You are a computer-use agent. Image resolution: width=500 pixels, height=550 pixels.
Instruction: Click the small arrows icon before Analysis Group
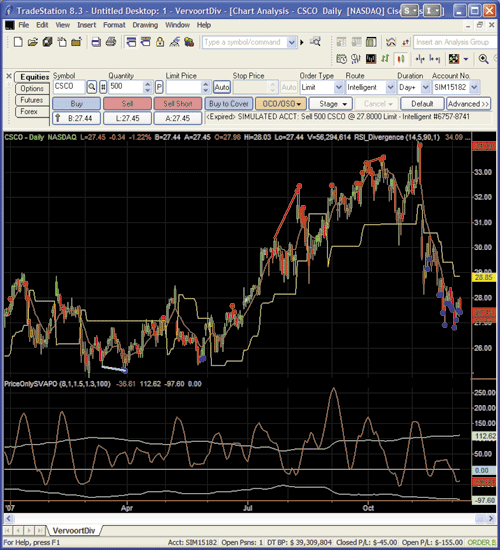pos(406,42)
